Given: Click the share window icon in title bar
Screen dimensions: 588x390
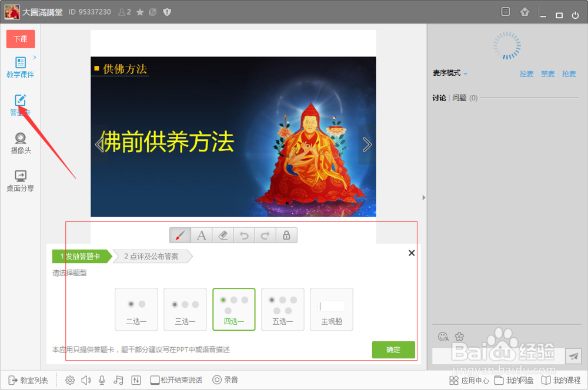Looking at the screenshot, I should [153, 12].
